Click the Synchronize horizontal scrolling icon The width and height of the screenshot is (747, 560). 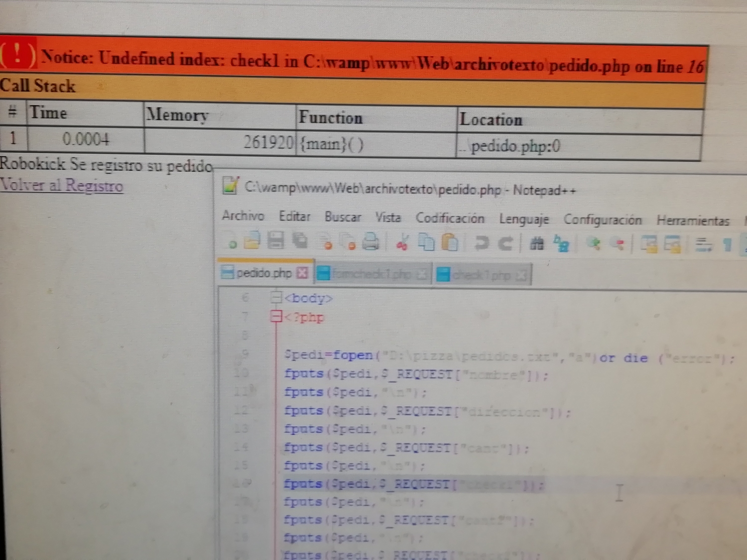(672, 245)
